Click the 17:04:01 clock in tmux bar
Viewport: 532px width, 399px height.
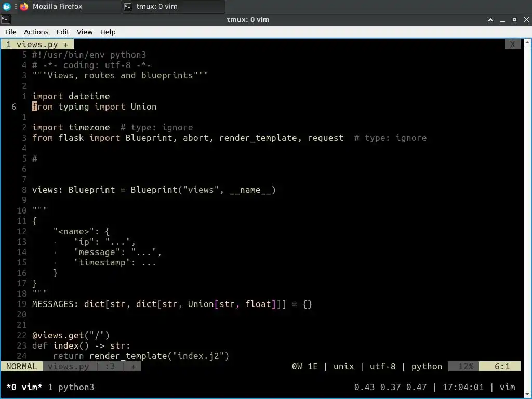point(463,387)
